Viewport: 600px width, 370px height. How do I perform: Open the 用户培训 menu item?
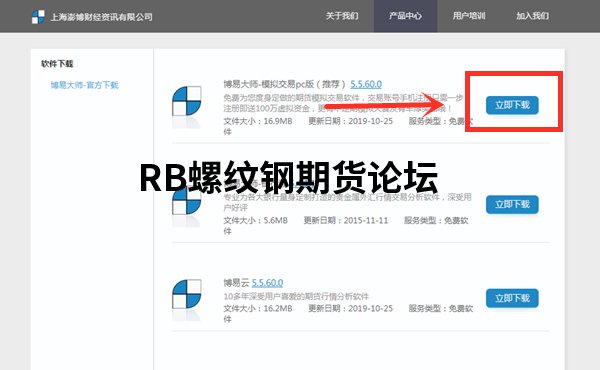[469, 16]
